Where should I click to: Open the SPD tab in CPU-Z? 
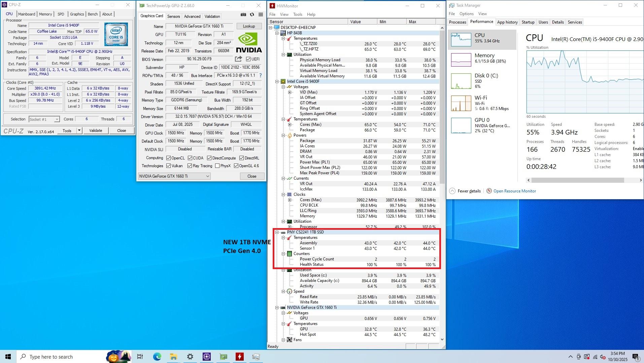61,14
